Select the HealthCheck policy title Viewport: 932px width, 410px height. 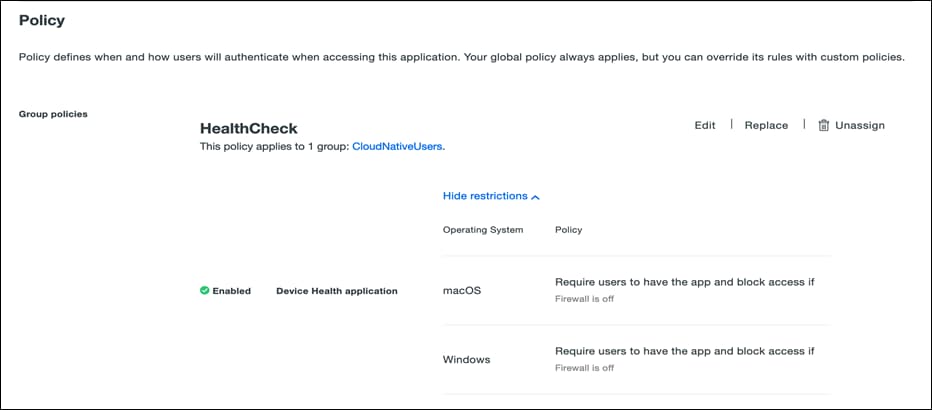click(x=249, y=128)
